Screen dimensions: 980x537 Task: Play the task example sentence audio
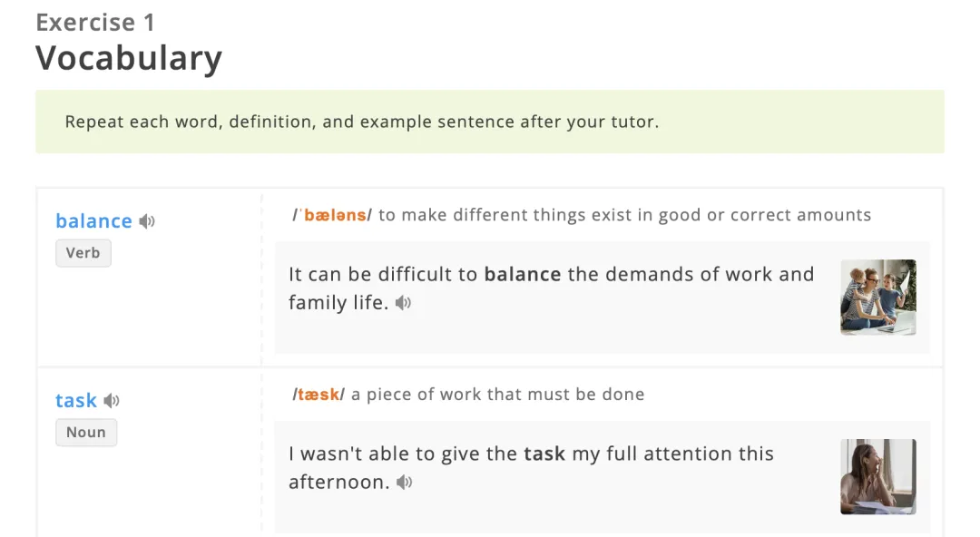click(405, 483)
